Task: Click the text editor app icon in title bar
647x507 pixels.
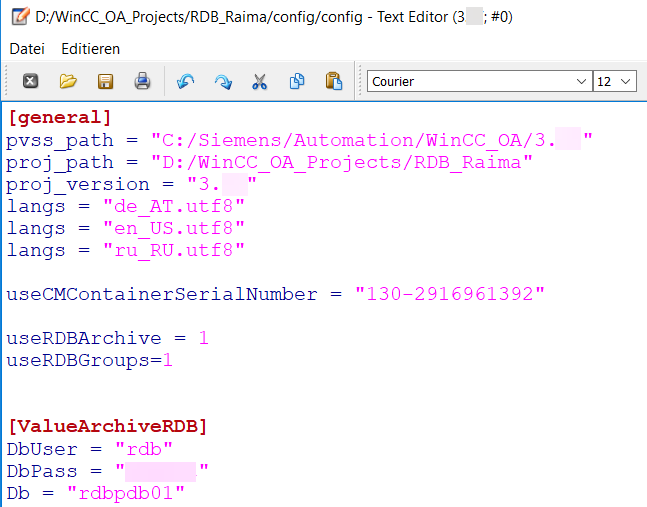Action: (x=21, y=17)
